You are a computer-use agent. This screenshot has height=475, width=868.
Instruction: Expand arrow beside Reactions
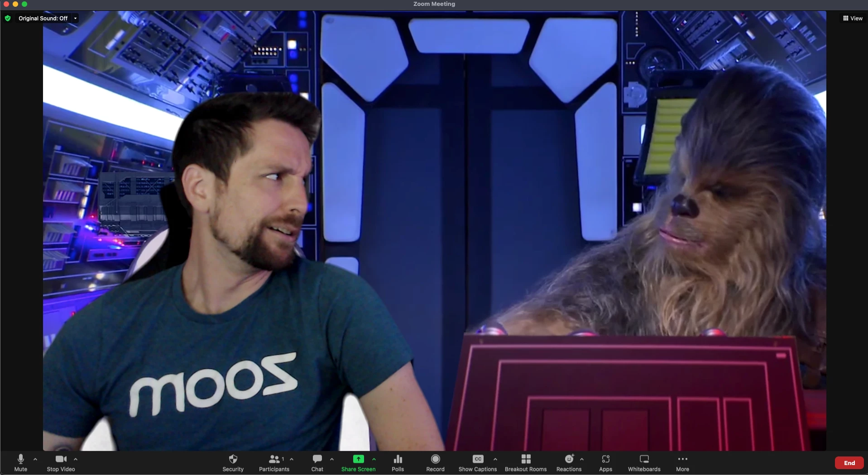tap(582, 459)
